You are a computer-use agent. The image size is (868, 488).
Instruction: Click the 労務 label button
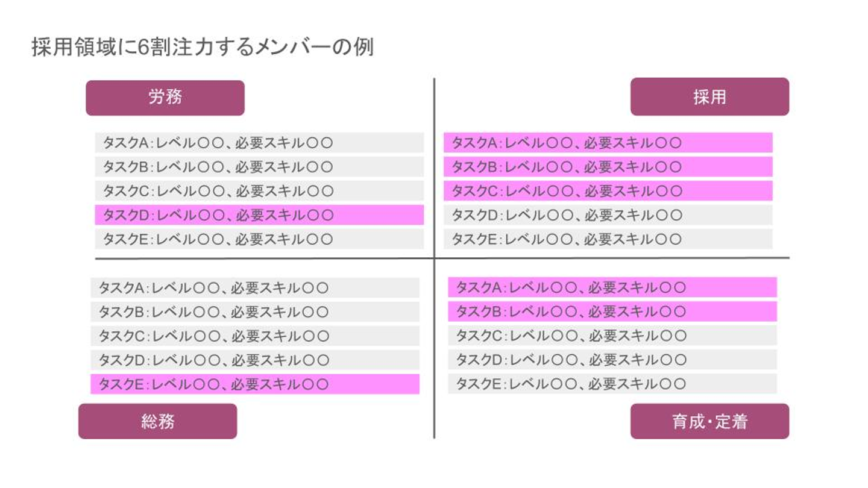point(165,98)
